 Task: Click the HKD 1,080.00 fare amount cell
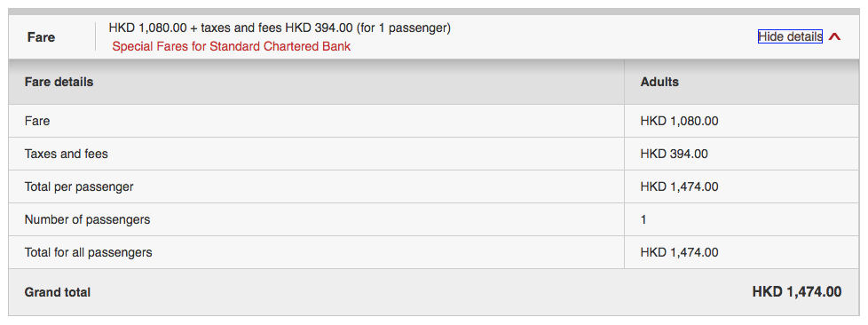coord(679,121)
